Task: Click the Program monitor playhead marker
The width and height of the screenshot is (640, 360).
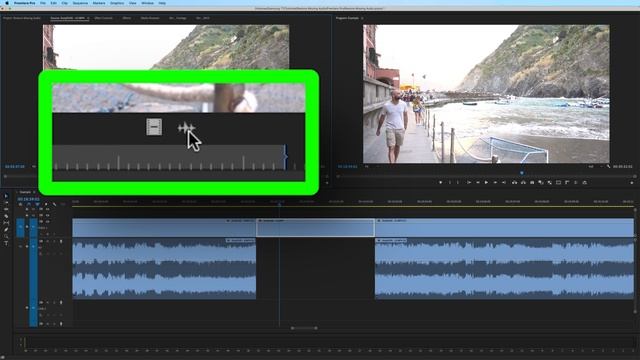Action: point(522,173)
